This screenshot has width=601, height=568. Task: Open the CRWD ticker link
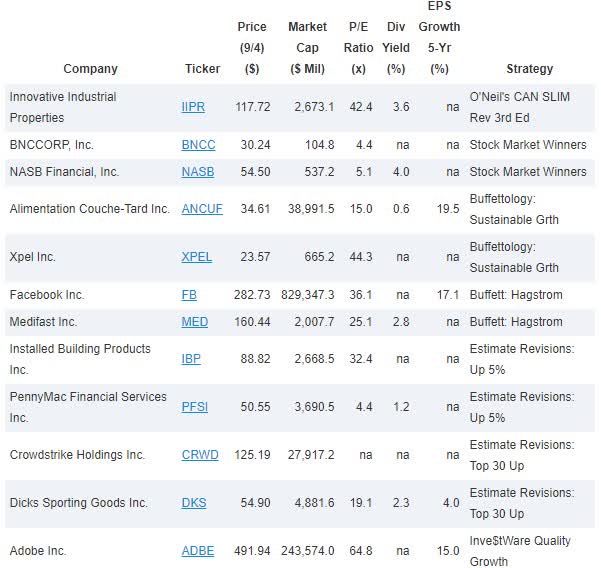tap(200, 455)
